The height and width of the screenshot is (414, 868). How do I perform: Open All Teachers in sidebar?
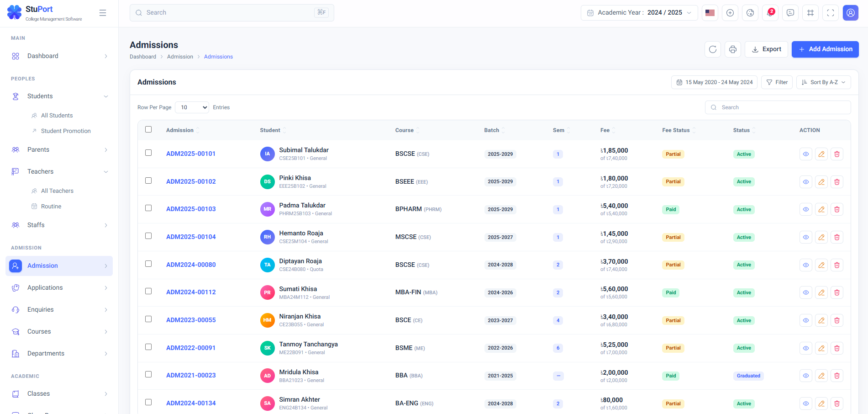tap(57, 191)
